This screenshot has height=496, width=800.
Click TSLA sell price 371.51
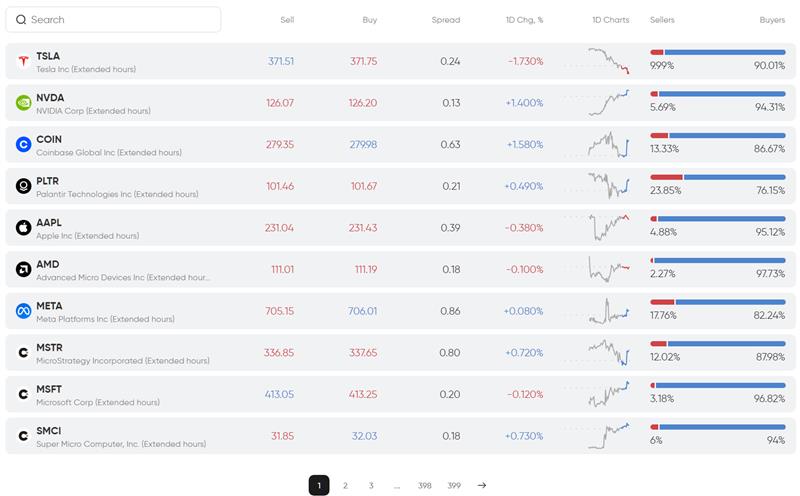click(281, 61)
